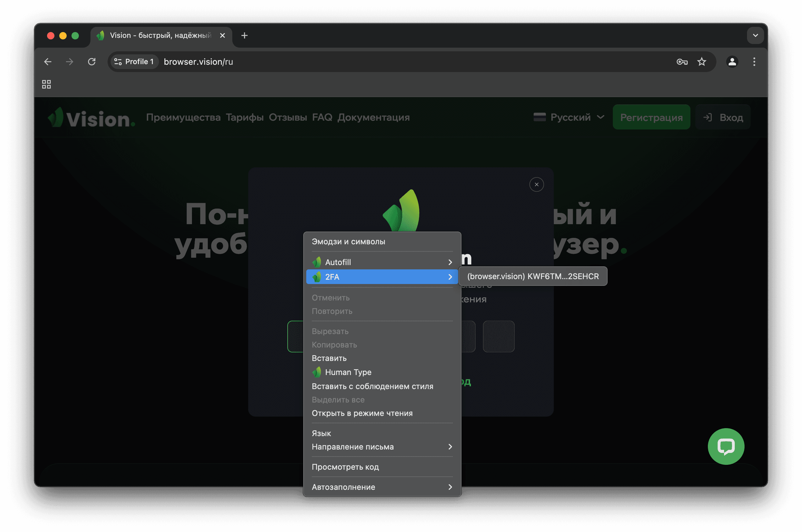Open the Profile 1 site info chip
The image size is (802, 532).
coord(134,62)
